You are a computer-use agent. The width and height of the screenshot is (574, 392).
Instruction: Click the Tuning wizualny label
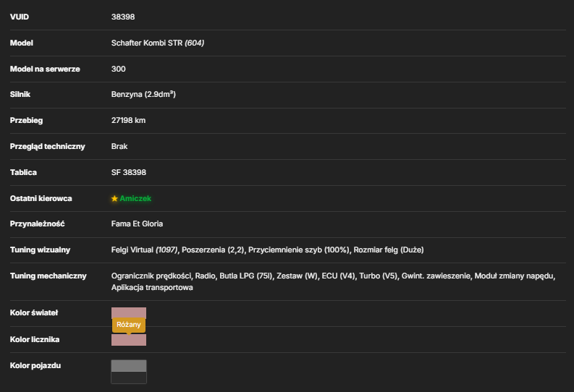click(x=41, y=250)
